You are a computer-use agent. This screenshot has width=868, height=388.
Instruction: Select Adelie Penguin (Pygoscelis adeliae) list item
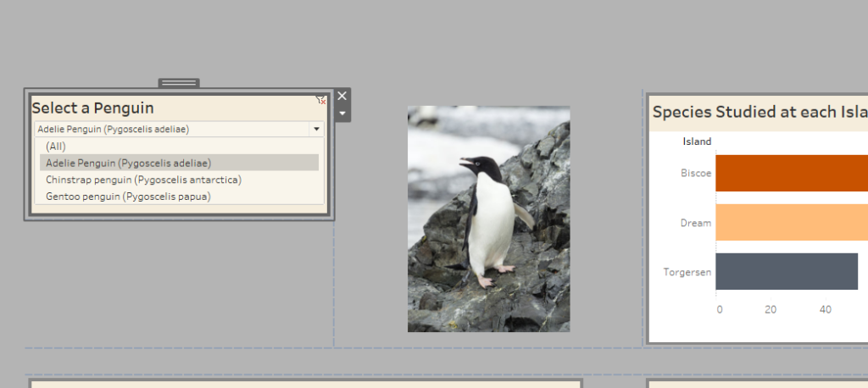pos(179,163)
